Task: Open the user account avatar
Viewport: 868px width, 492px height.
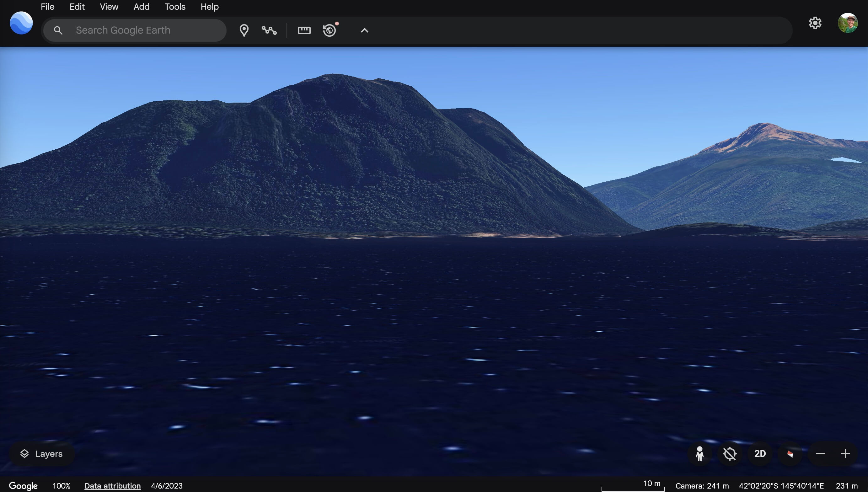Action: pos(847,23)
